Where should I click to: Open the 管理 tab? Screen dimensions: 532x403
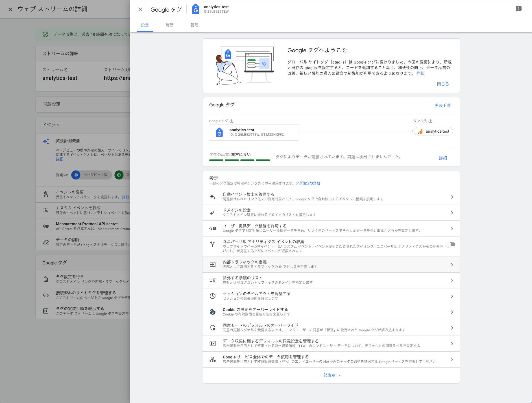[x=195, y=25]
